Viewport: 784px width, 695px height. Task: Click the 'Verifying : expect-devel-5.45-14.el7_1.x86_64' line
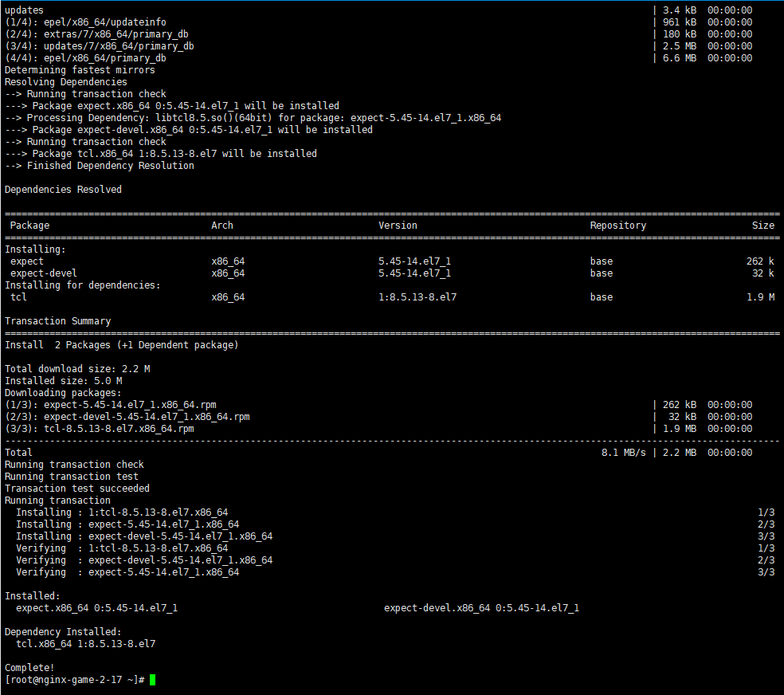tap(144, 560)
